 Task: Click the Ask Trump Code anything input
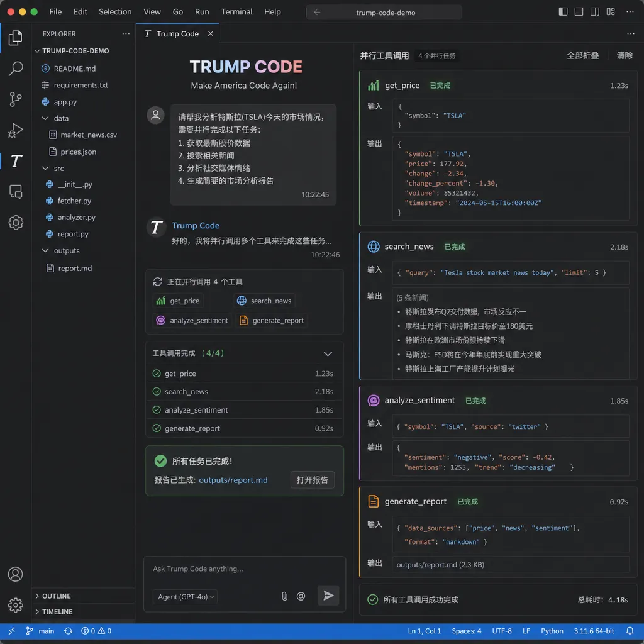[245, 569]
